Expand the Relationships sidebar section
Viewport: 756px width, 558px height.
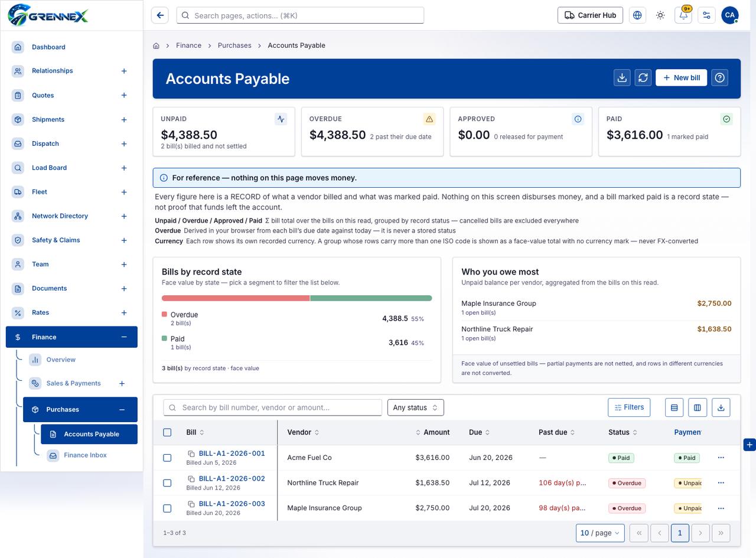(x=124, y=71)
